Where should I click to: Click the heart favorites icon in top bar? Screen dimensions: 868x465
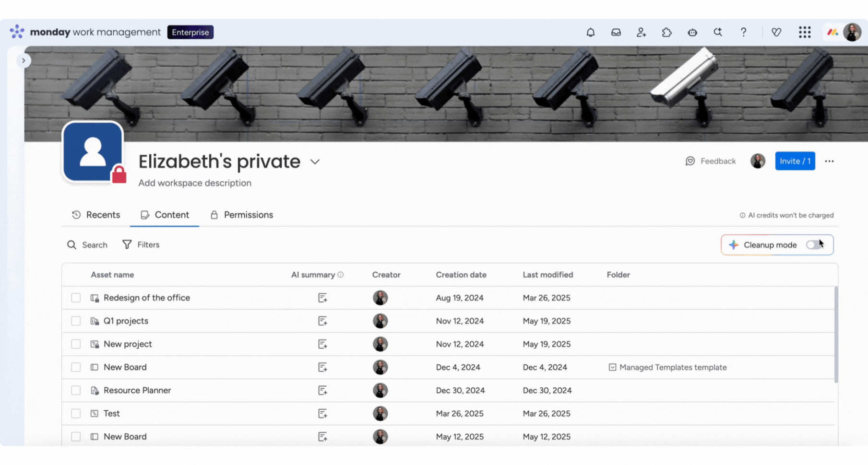coord(776,32)
